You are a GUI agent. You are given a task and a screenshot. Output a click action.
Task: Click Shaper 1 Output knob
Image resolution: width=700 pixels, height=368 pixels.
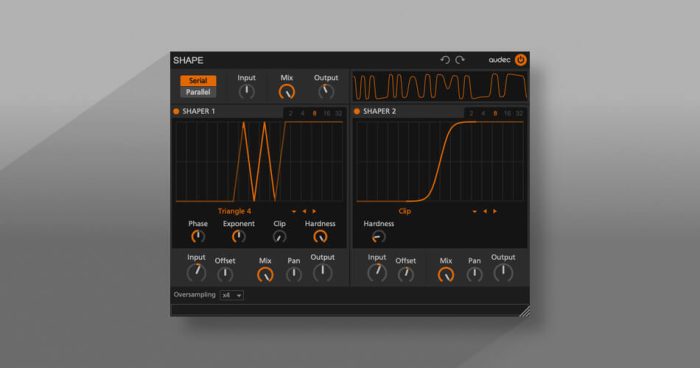coord(323,272)
